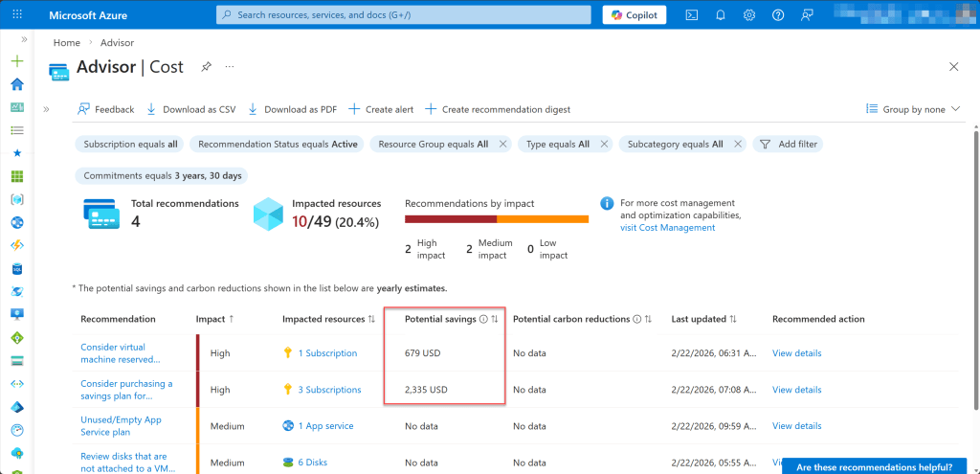Open the Group by none dropdown
Screen dimensions: 980x474
912,109
